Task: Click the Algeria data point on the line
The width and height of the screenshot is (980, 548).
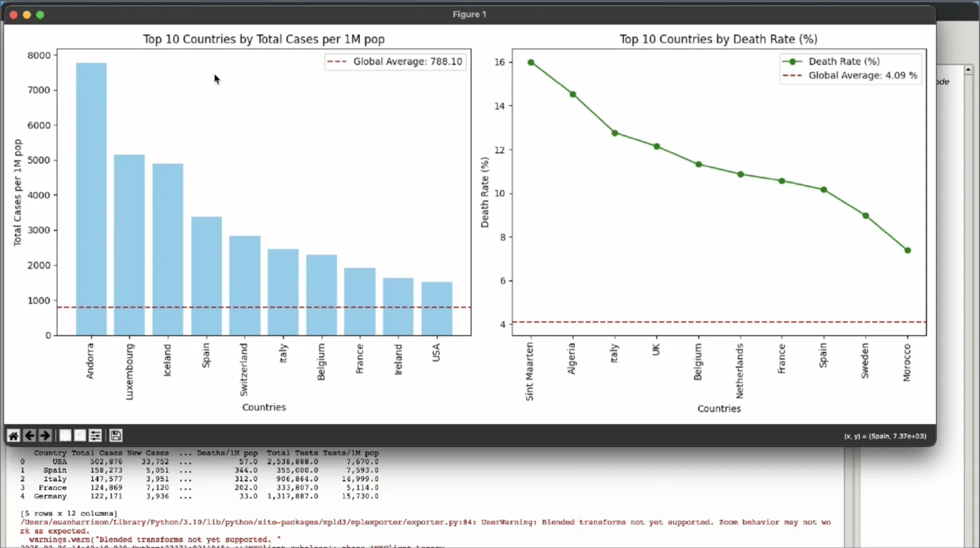Action: 573,94
